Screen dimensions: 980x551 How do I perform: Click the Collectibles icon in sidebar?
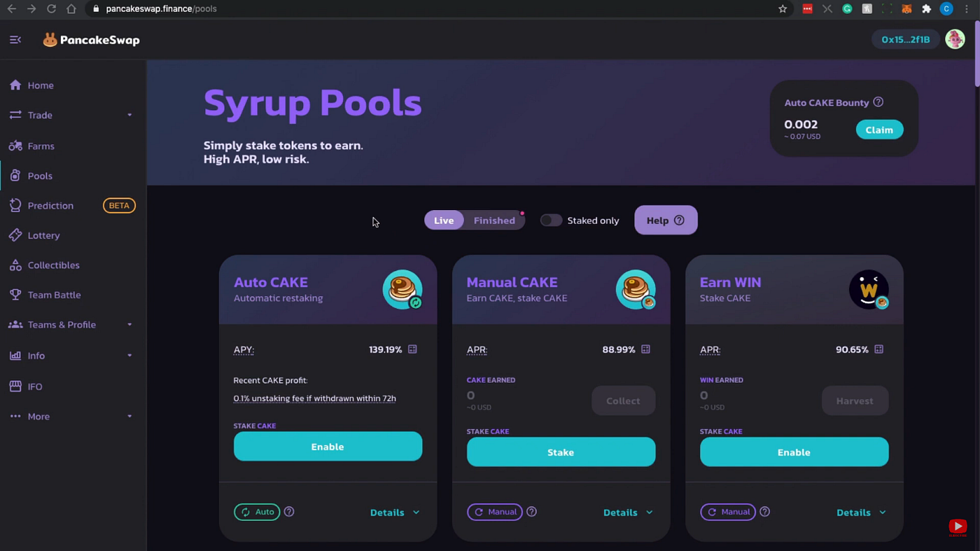[x=15, y=265]
